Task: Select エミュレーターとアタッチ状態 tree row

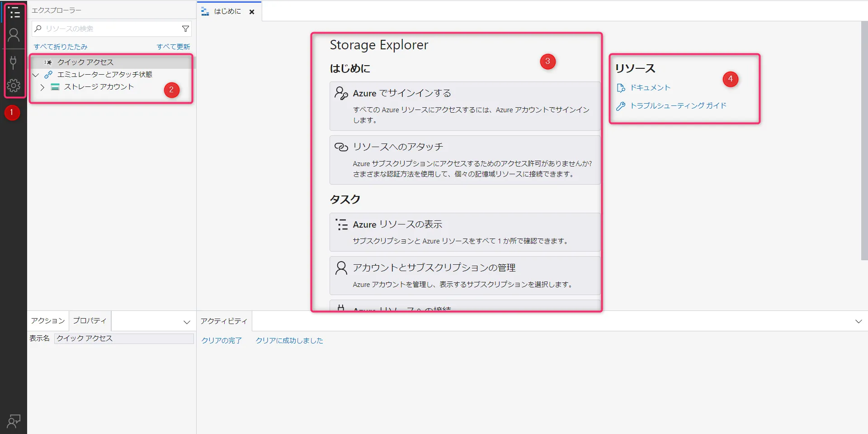Action: (112, 74)
